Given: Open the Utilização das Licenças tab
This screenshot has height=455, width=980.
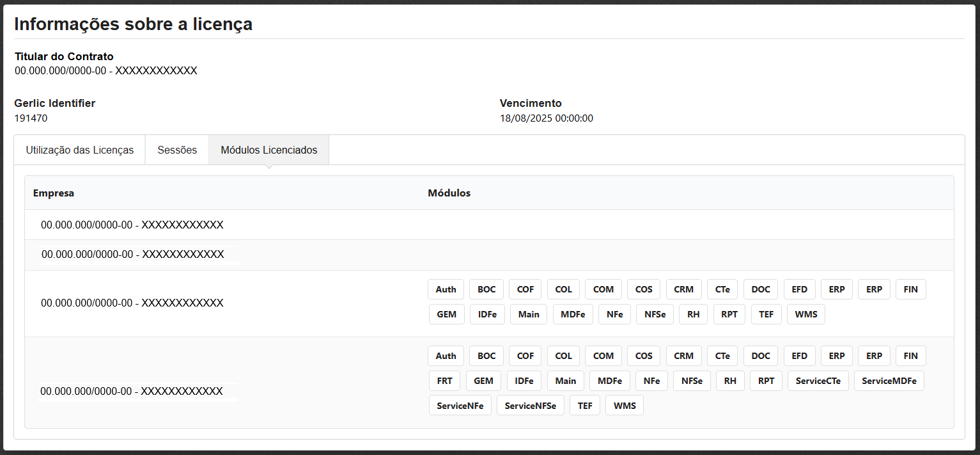Looking at the screenshot, I should point(80,150).
